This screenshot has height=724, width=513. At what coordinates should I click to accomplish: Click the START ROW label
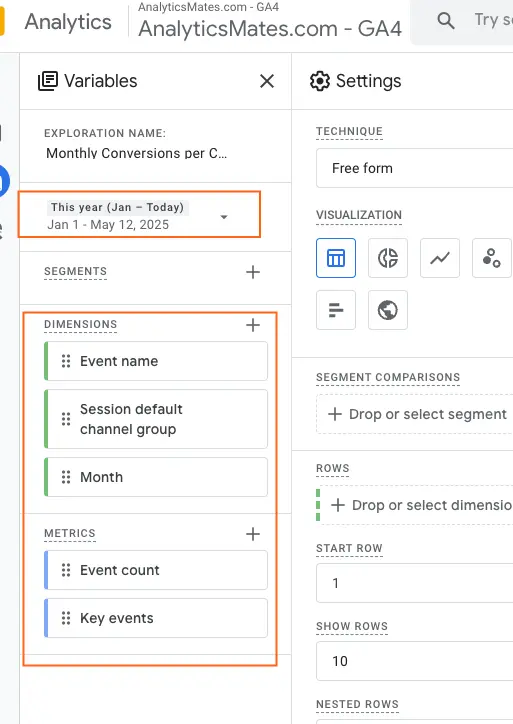click(349, 548)
